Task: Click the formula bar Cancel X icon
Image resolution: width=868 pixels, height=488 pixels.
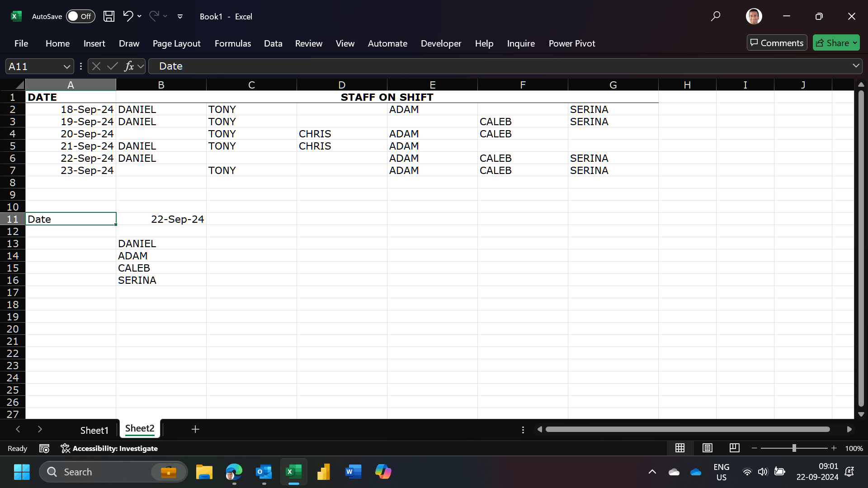Action: point(96,66)
